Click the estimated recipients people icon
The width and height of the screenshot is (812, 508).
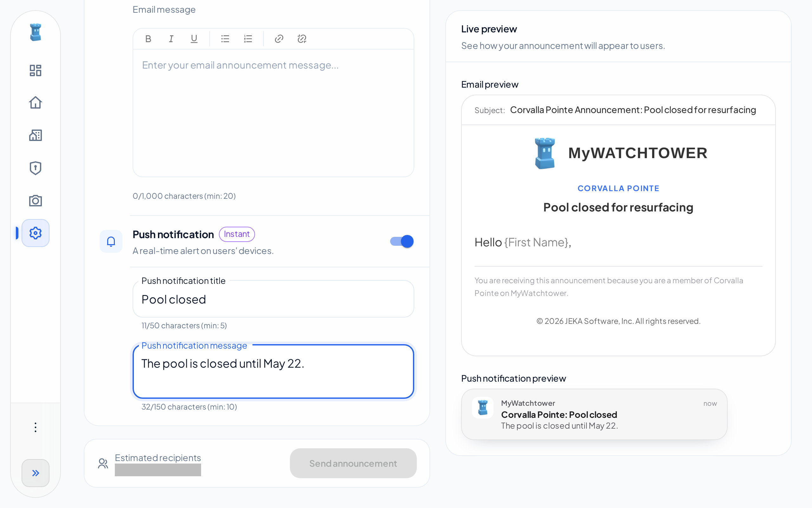[x=103, y=463]
